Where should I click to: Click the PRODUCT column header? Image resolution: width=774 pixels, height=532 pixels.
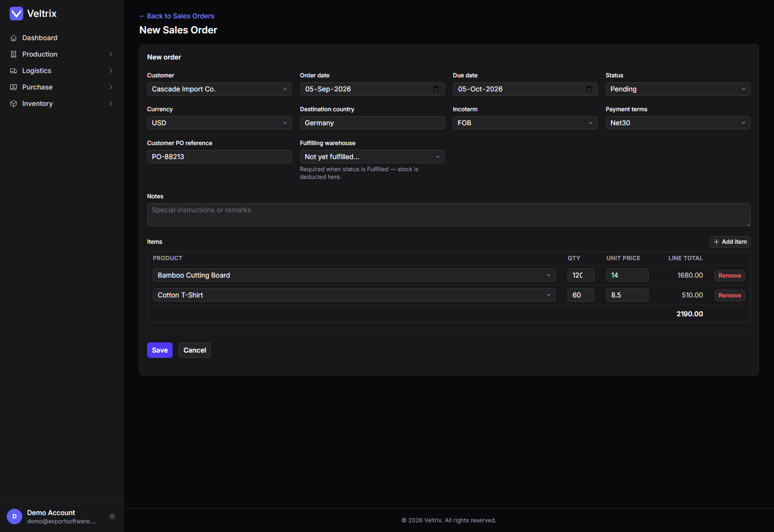click(x=167, y=258)
